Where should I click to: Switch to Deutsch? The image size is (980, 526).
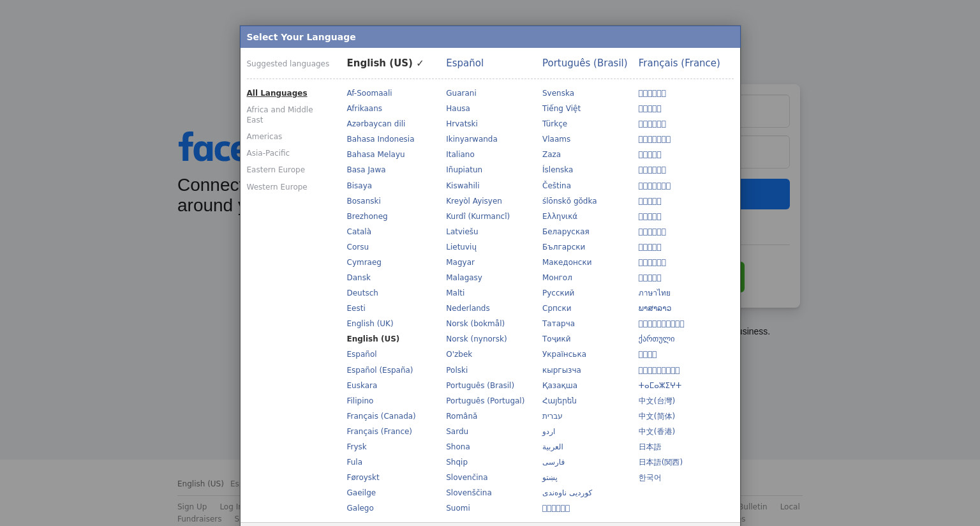362,293
